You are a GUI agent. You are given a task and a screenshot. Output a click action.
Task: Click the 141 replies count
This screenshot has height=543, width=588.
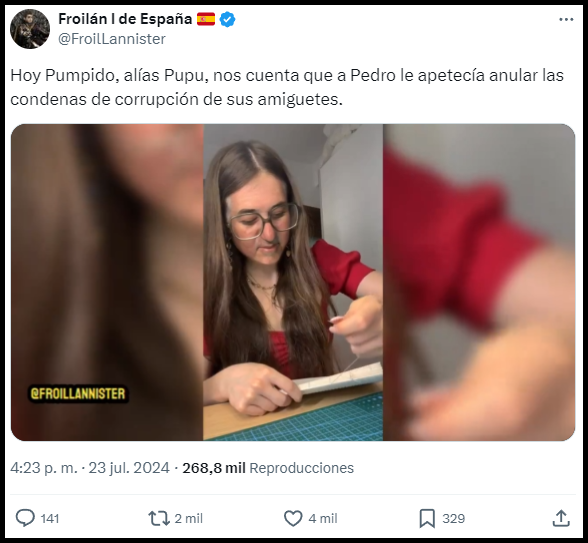[50, 519]
